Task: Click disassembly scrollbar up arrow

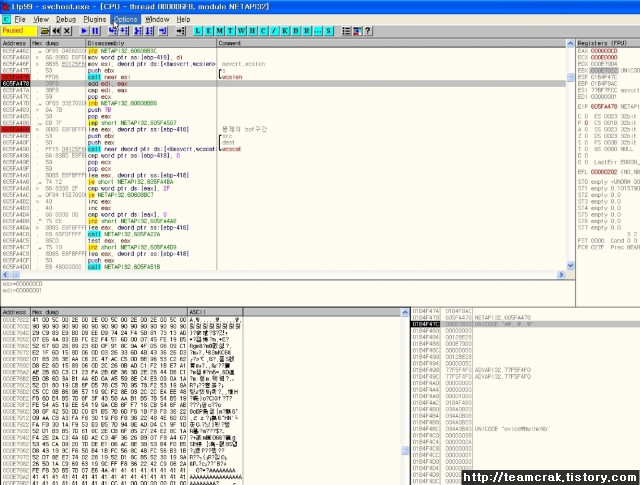Action: pyautogui.click(x=570, y=43)
